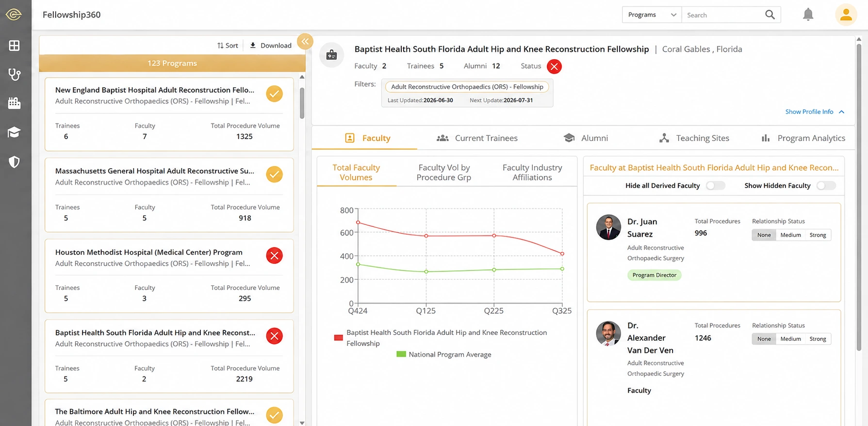Click Baptist Health card red X icon

click(x=274, y=336)
